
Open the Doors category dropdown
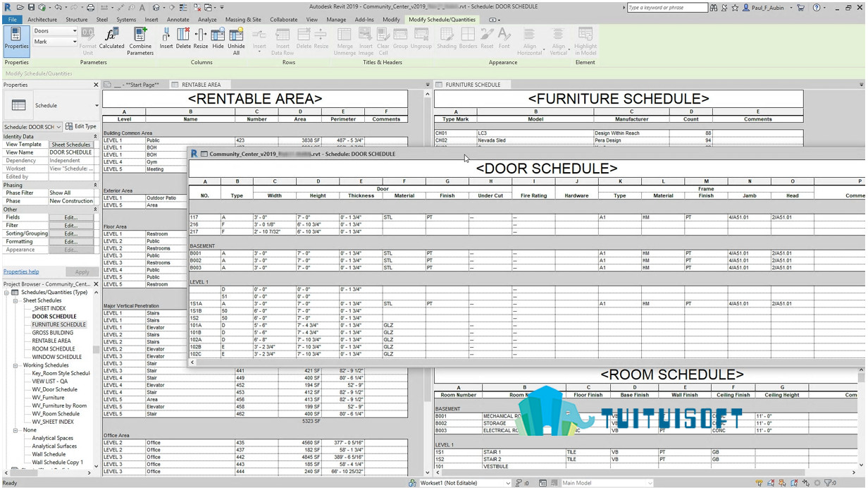(x=55, y=31)
